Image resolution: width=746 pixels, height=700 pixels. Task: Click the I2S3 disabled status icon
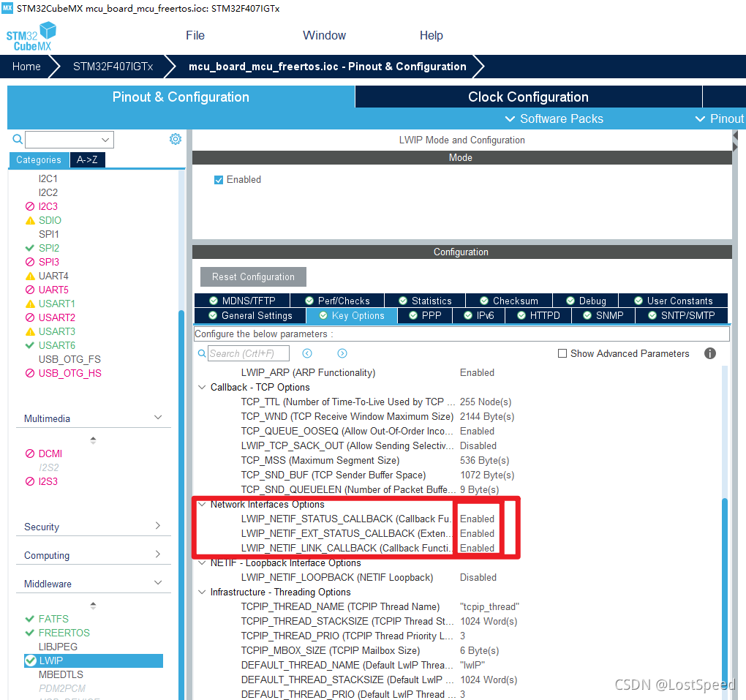pos(30,481)
